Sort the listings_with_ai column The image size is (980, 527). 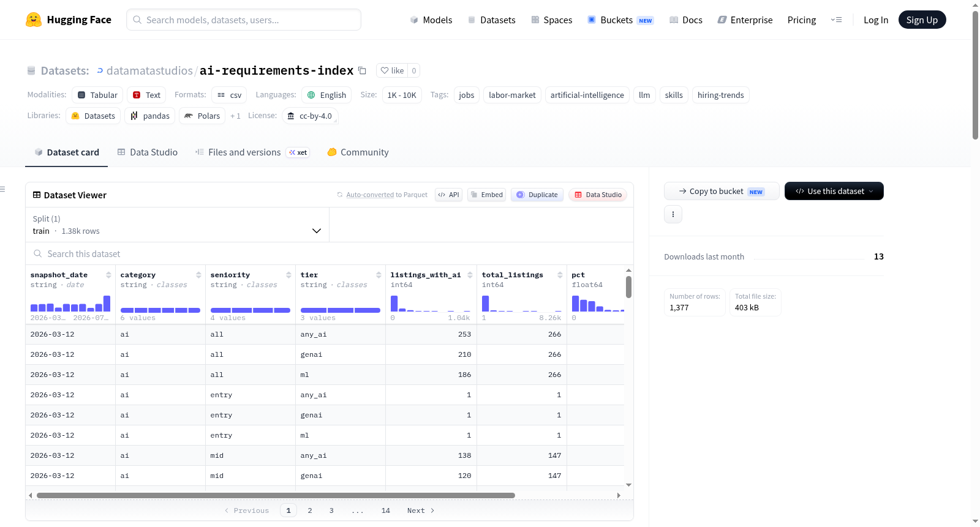pyautogui.click(x=470, y=275)
